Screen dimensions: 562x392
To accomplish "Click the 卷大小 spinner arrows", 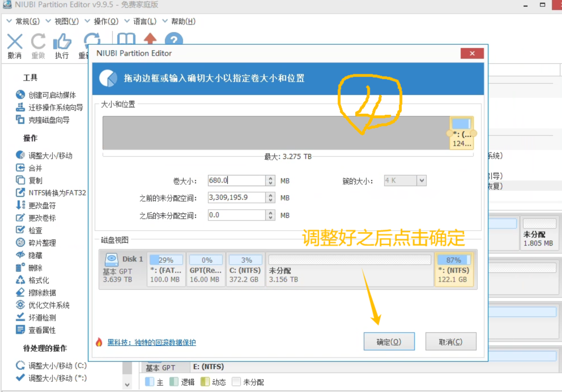I will tap(271, 180).
